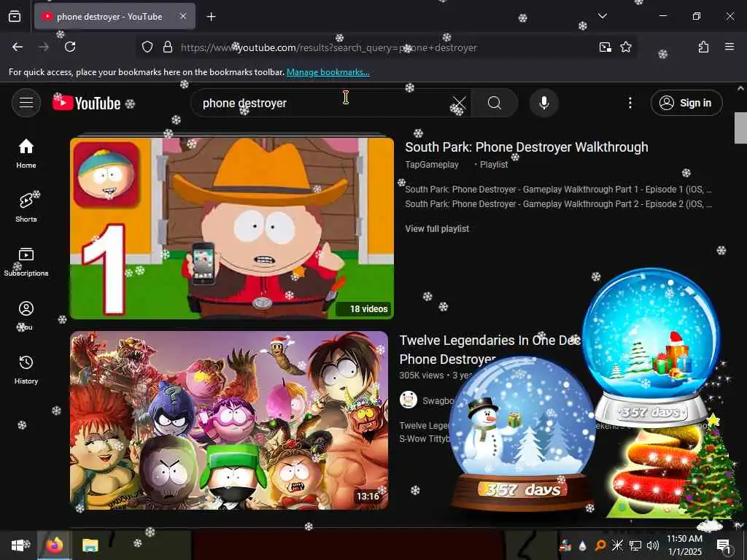Open a new tab with the plus button
The height and width of the screenshot is (560, 747).
click(x=211, y=17)
